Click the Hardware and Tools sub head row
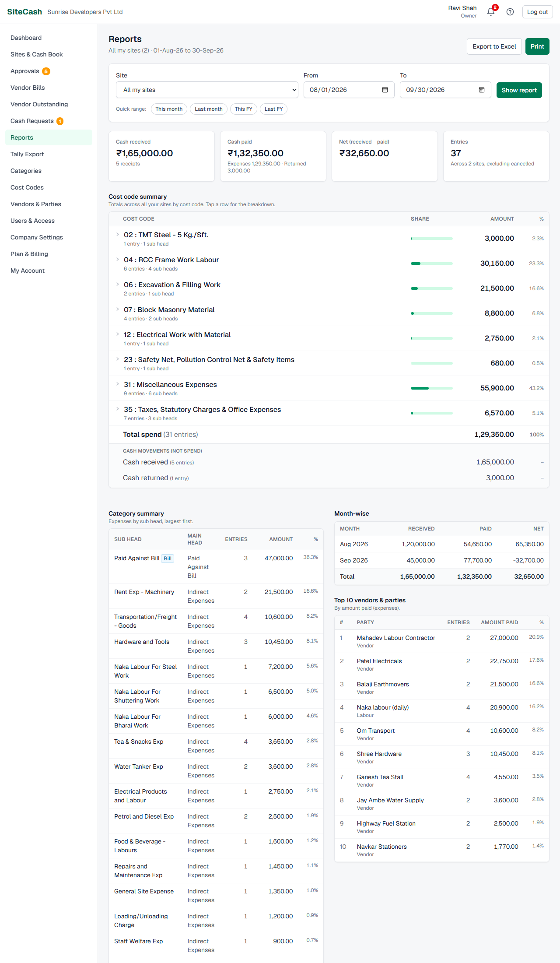The height and width of the screenshot is (963, 560). tap(216, 646)
